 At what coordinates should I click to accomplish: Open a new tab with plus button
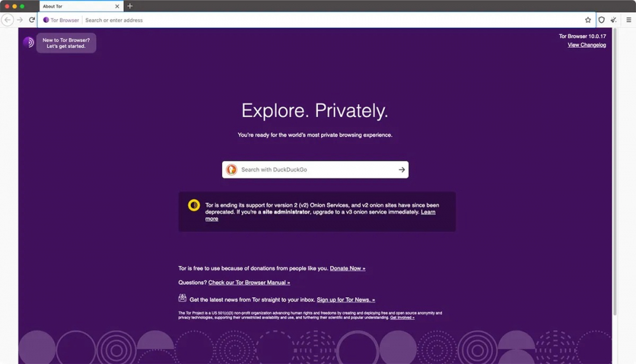(130, 6)
